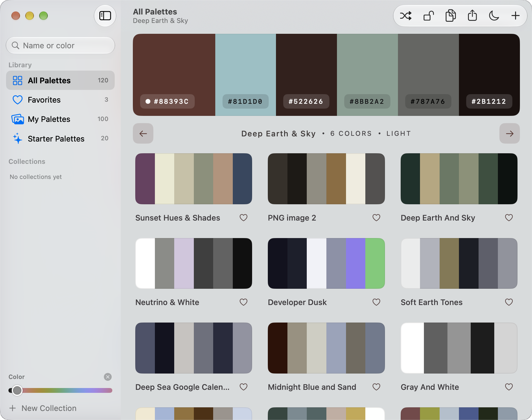The image size is (532, 420).
Task: Open the Midnight Blue and Sand palette thumbnail
Action: (x=326, y=348)
